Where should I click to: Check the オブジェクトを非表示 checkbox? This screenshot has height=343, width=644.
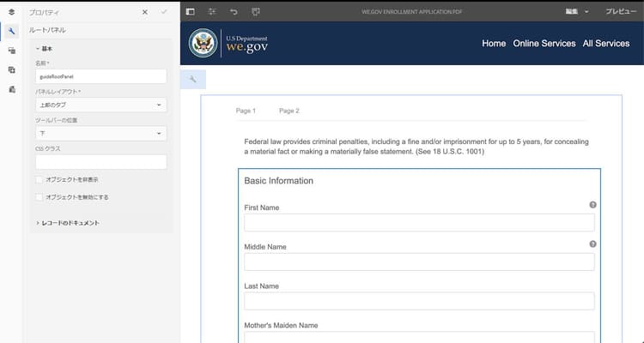click(x=39, y=180)
